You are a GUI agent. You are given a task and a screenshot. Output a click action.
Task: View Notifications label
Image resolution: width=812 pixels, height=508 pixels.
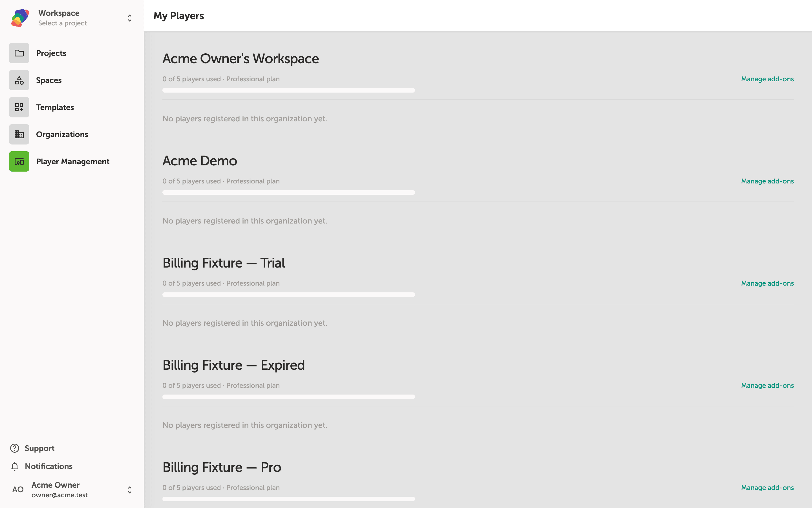tap(49, 466)
